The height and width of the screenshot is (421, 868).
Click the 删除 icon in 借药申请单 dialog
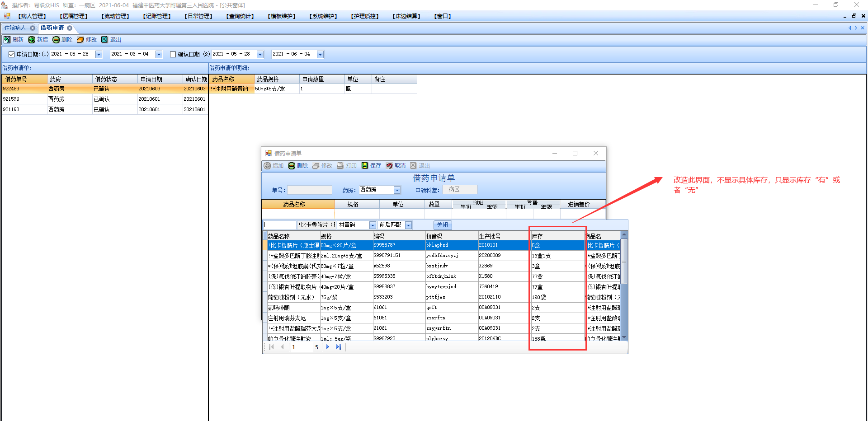click(x=292, y=166)
